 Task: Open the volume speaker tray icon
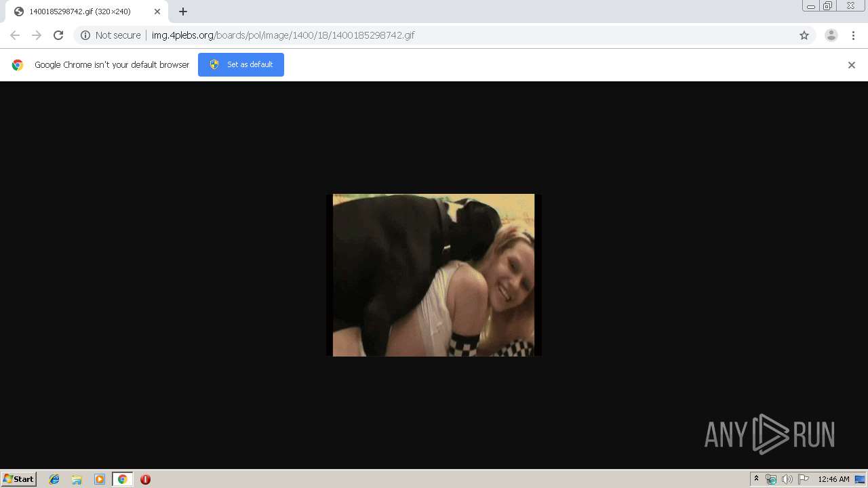pos(787,479)
